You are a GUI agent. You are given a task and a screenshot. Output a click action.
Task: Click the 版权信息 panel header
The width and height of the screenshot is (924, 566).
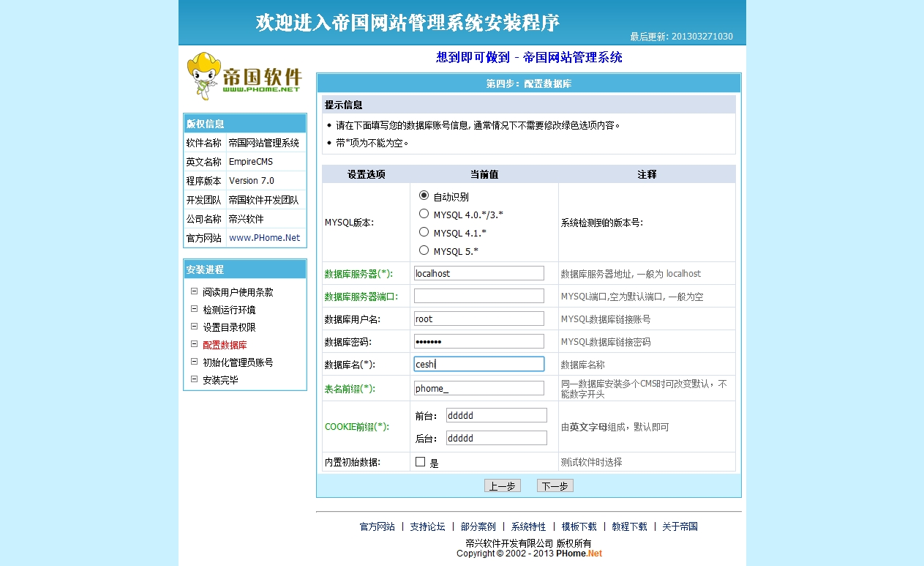point(245,124)
